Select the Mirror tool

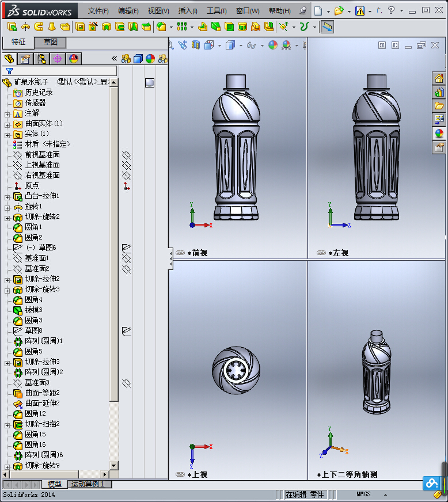tap(269, 27)
